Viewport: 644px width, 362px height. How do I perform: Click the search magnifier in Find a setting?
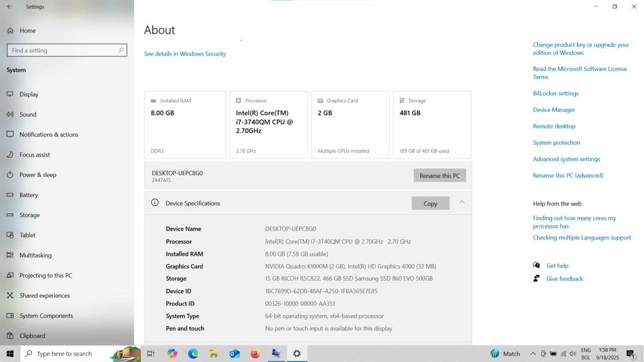121,50
